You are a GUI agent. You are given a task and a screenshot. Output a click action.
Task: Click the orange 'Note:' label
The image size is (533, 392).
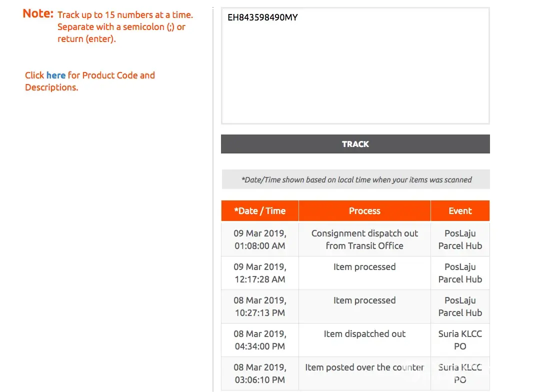[38, 14]
